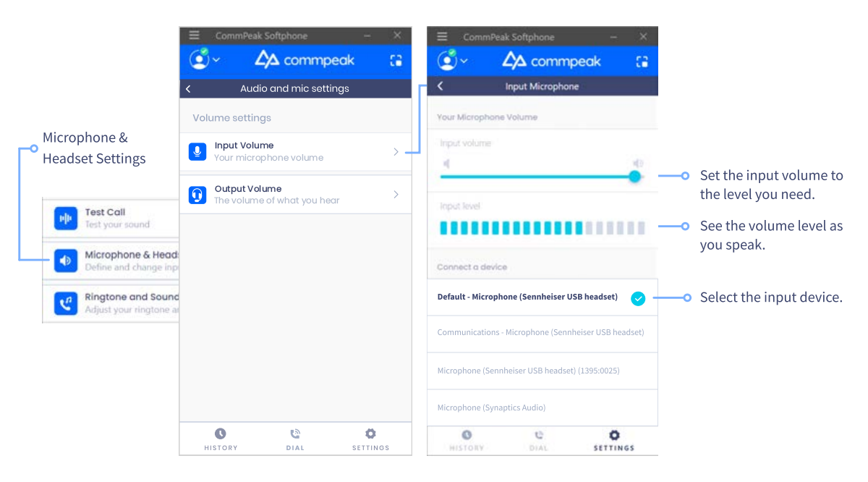
Task: Click 'Your Microphone Volume' heading text
Action: pos(487,117)
